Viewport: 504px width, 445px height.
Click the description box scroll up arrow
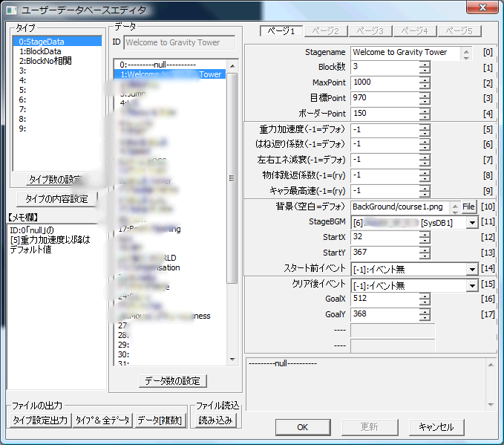click(x=491, y=365)
